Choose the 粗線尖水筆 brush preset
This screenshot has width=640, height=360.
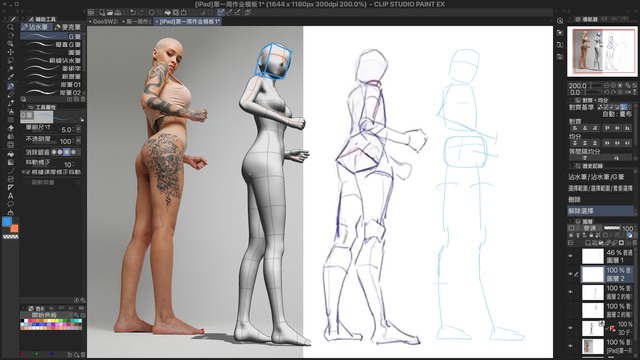[51, 60]
